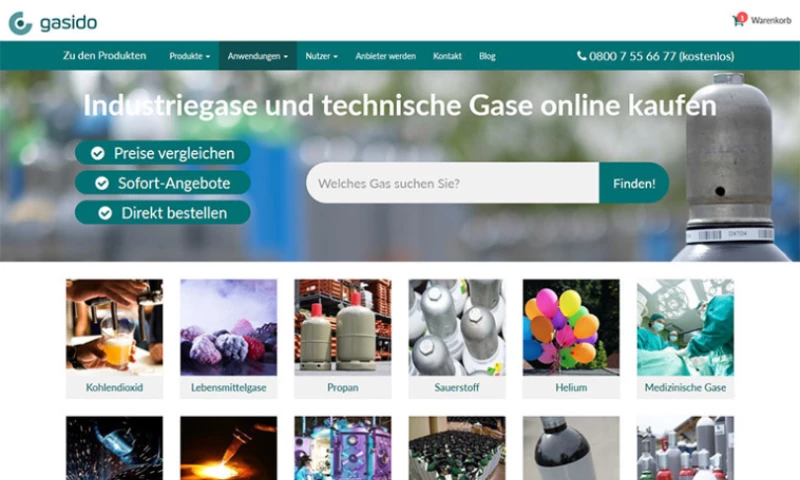The height and width of the screenshot is (480, 800).
Task: Click the Direkt bestellen badge
Action: [x=163, y=213]
